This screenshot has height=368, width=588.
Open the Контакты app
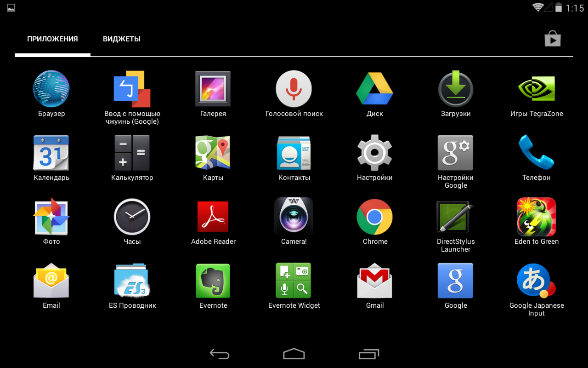tap(294, 153)
